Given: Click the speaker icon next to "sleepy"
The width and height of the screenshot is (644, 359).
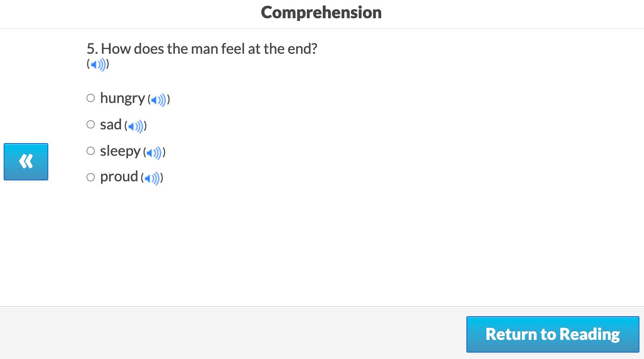Looking at the screenshot, I should tap(153, 153).
